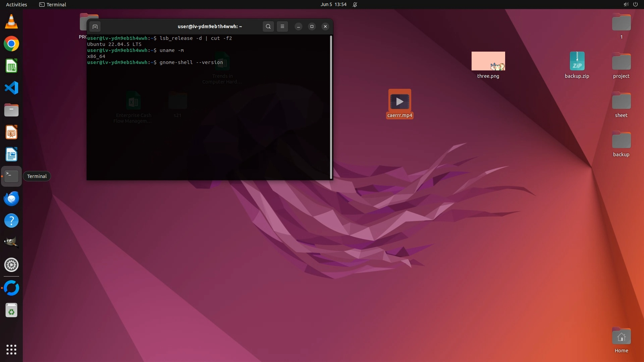Launch VLC media player from dock

(11, 22)
